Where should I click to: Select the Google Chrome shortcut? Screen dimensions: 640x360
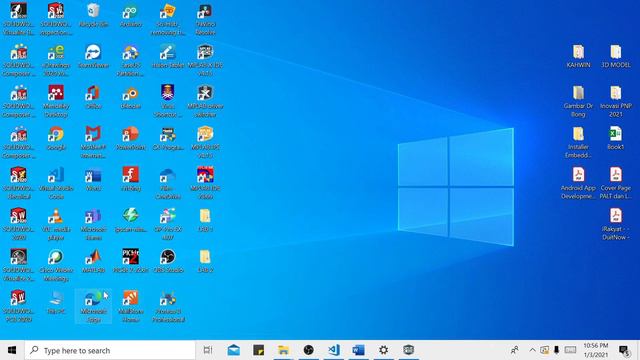click(x=56, y=138)
